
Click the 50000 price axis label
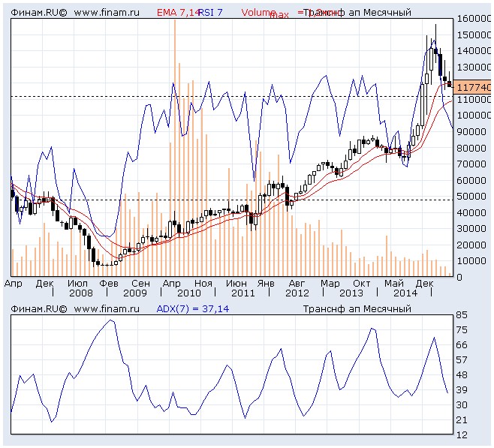(471, 196)
